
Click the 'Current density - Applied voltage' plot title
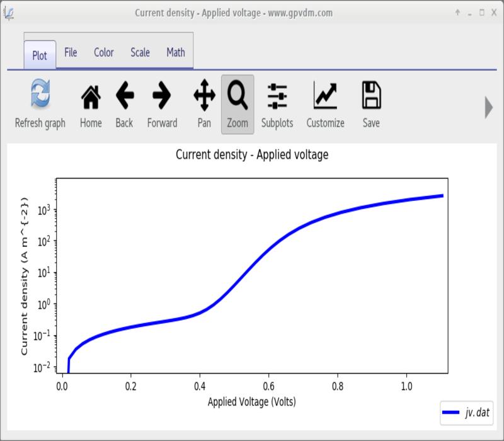pos(252,155)
